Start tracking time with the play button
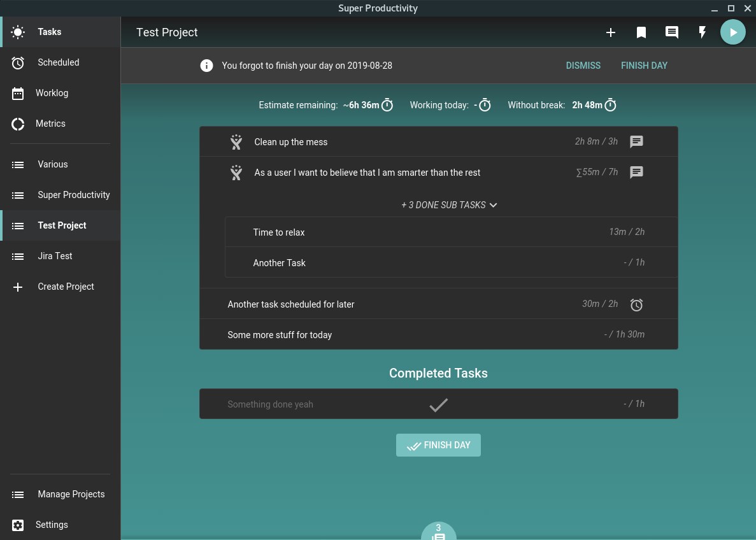This screenshot has height=540, width=756. [733, 32]
